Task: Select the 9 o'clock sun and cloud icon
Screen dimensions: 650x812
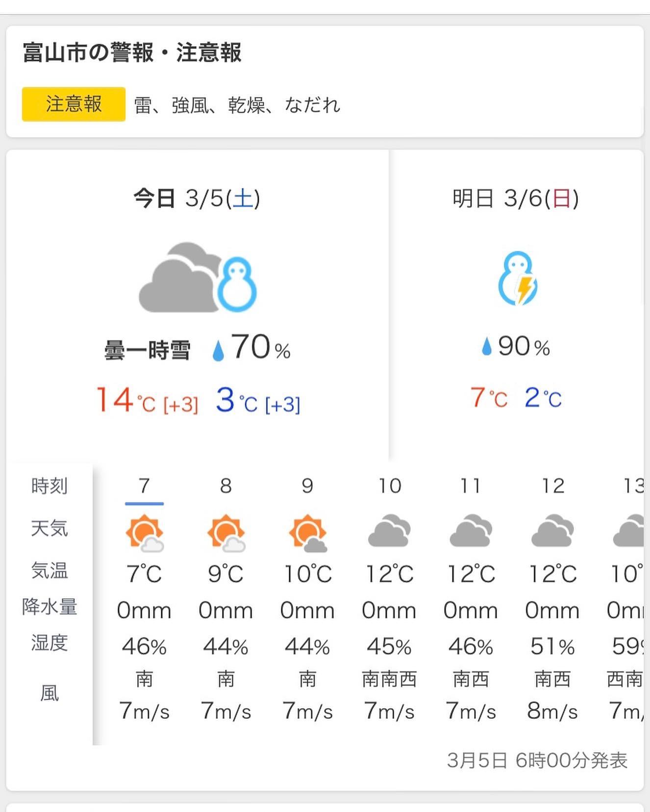Action: tap(308, 533)
